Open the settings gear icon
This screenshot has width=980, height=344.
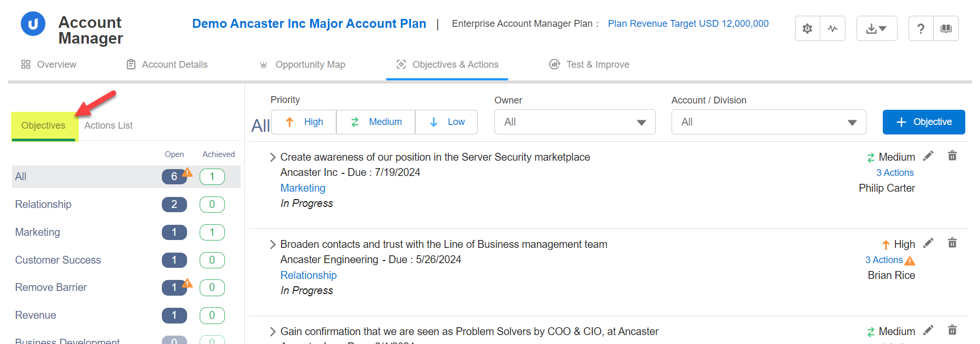click(x=808, y=28)
